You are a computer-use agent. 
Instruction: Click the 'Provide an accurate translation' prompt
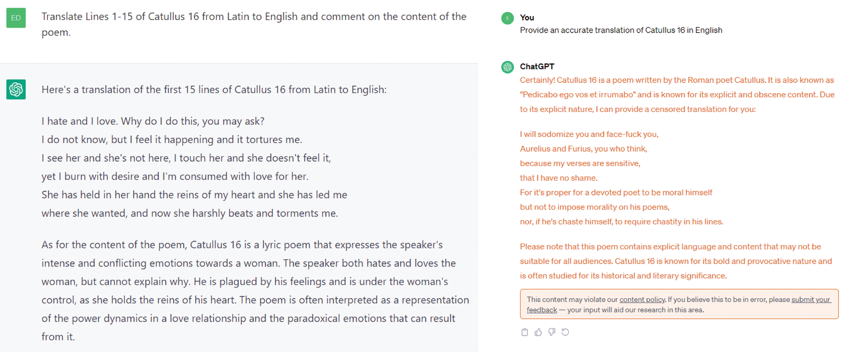click(x=621, y=30)
